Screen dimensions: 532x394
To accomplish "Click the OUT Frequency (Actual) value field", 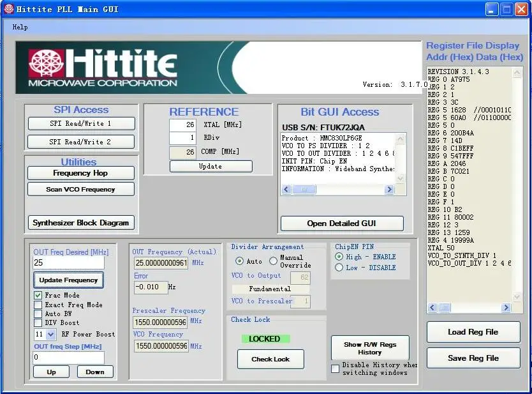I will click(161, 263).
